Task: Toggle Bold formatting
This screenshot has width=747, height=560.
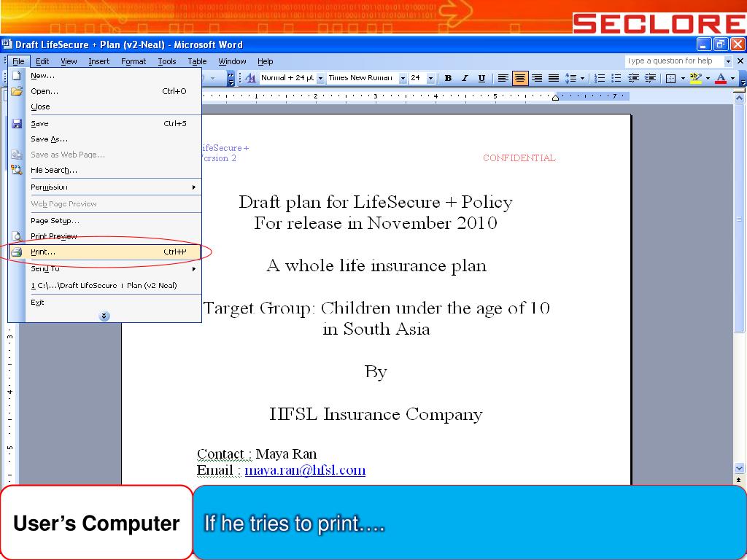Action: click(x=448, y=78)
